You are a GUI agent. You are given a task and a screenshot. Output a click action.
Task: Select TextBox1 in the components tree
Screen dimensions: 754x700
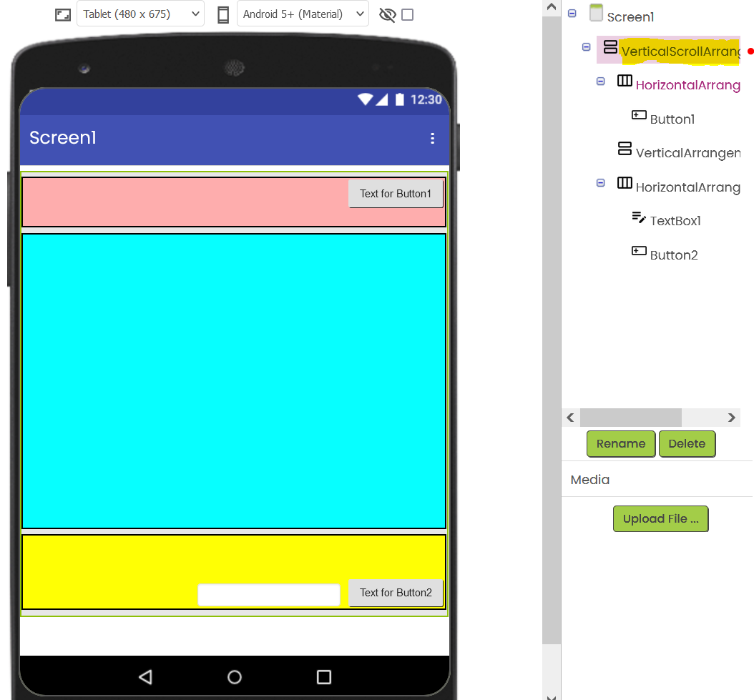pos(675,221)
